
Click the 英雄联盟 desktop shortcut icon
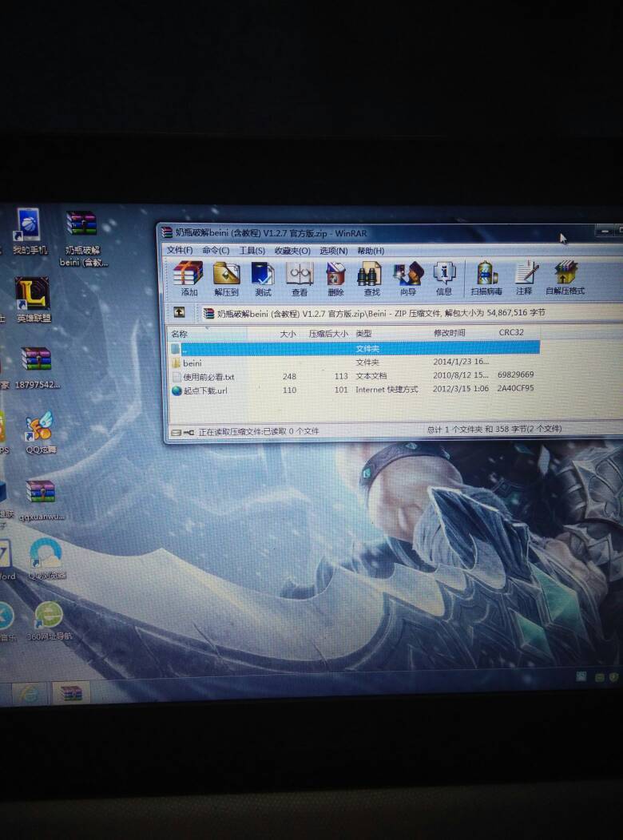(33, 299)
